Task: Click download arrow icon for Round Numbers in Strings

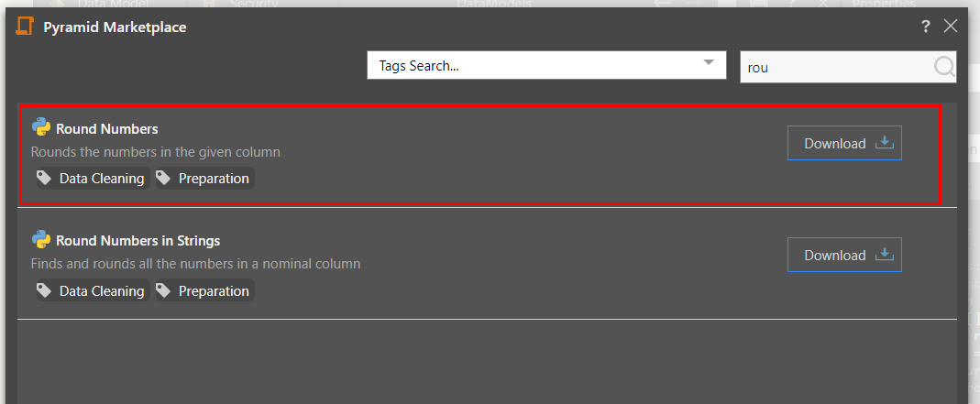Action: (x=884, y=255)
